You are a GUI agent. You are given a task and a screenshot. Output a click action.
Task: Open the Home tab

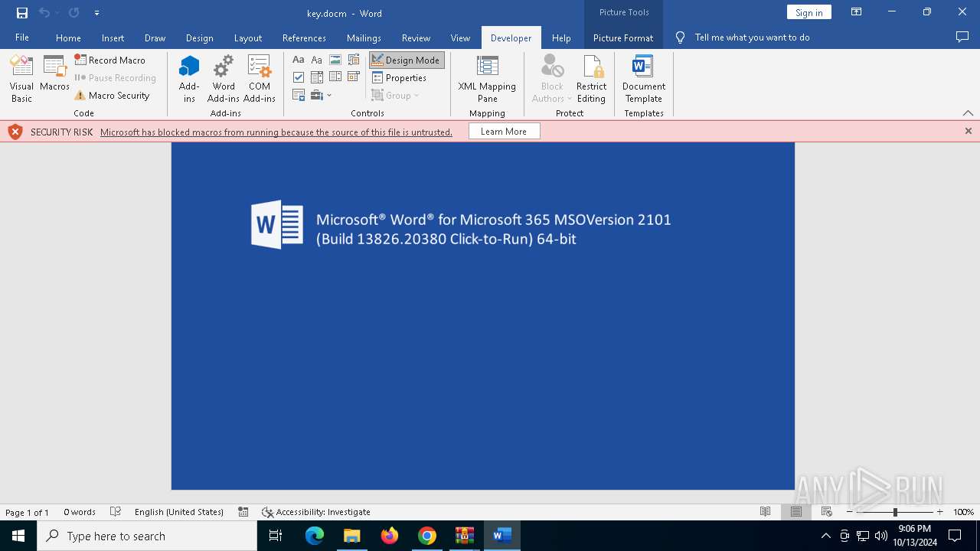click(x=68, y=37)
